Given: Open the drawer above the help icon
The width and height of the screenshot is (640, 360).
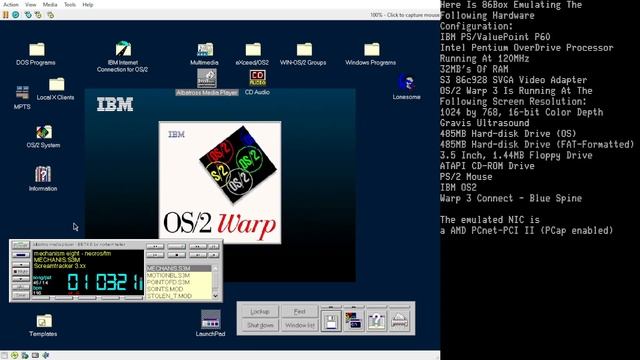Looking at the screenshot, I should [376, 307].
